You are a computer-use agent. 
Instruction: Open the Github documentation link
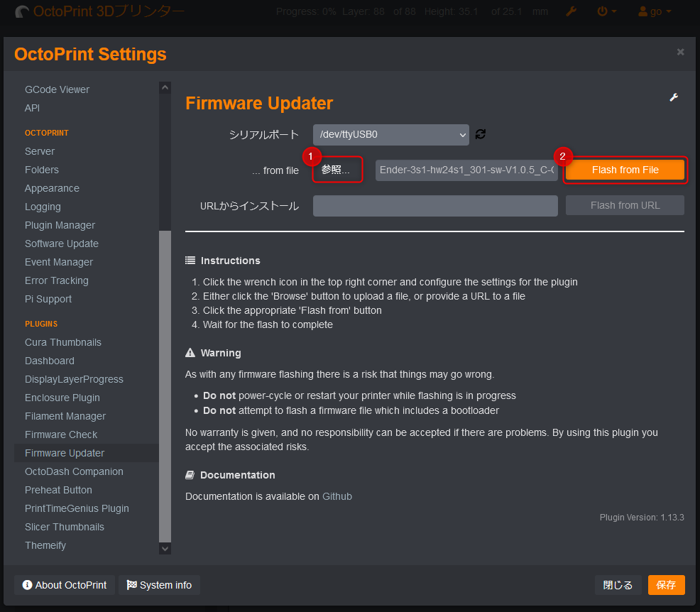[x=337, y=496]
